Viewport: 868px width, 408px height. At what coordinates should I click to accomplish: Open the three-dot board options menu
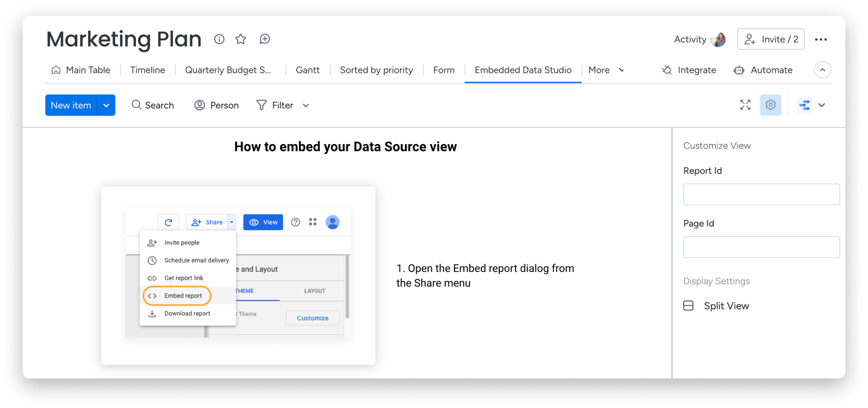[820, 39]
